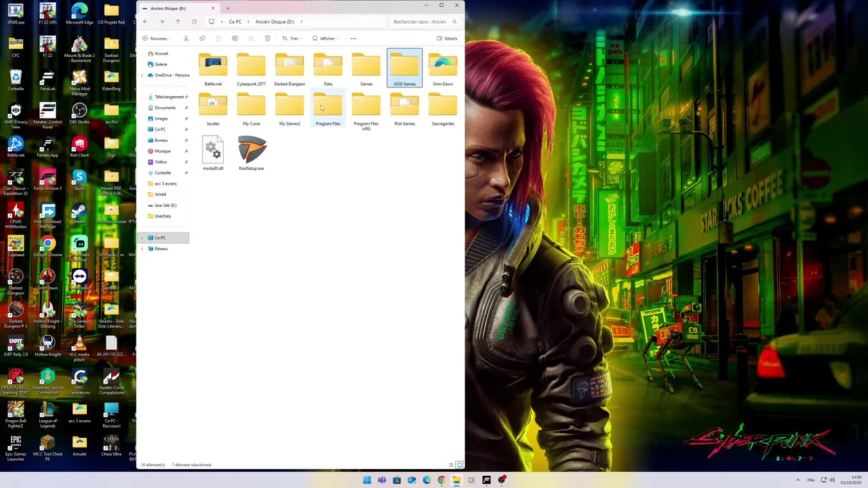Select the Cyberpunk 2077 folder
868x488 pixels.
(251, 70)
